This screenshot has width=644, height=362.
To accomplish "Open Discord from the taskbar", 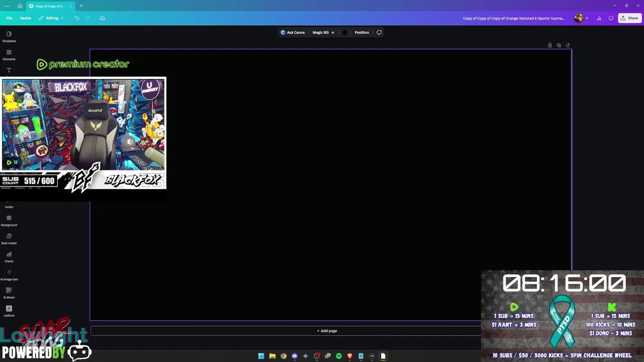I will tap(294, 356).
